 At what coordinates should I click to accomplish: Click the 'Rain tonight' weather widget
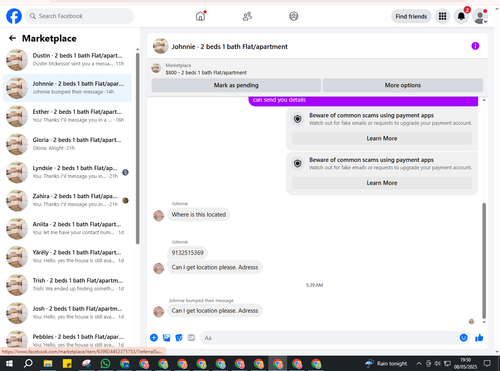pyautogui.click(x=386, y=363)
